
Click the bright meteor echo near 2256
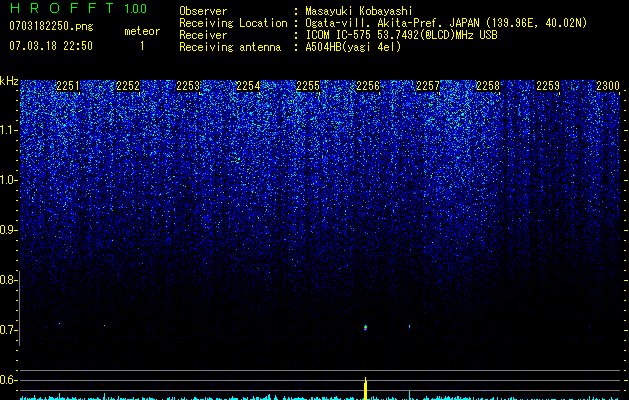365,327
